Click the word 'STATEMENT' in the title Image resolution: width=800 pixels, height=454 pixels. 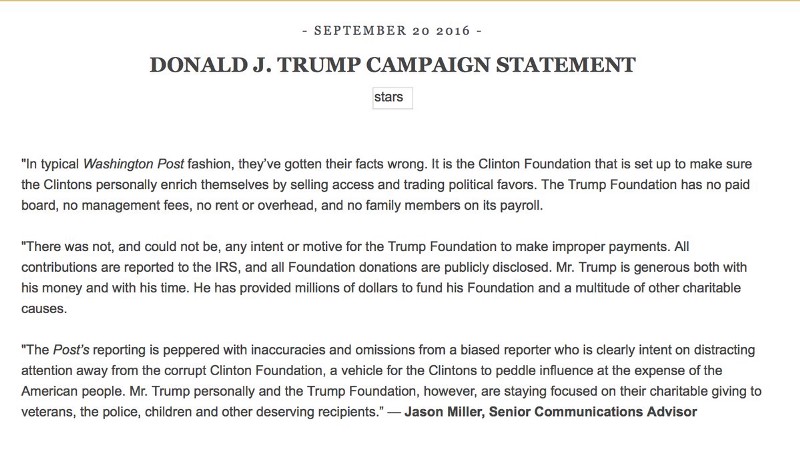565,65
